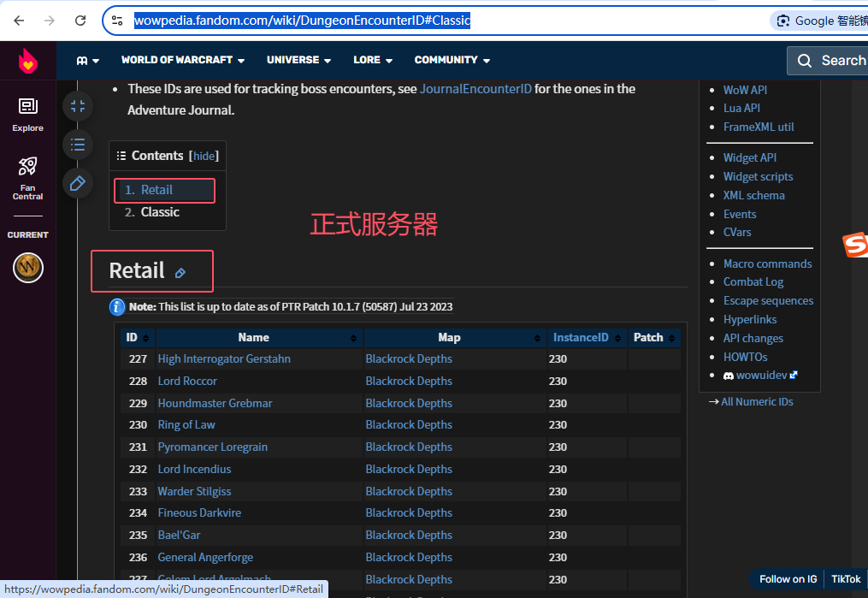Image resolution: width=868 pixels, height=598 pixels.
Task: Open site info icon in address bar
Action: (117, 21)
